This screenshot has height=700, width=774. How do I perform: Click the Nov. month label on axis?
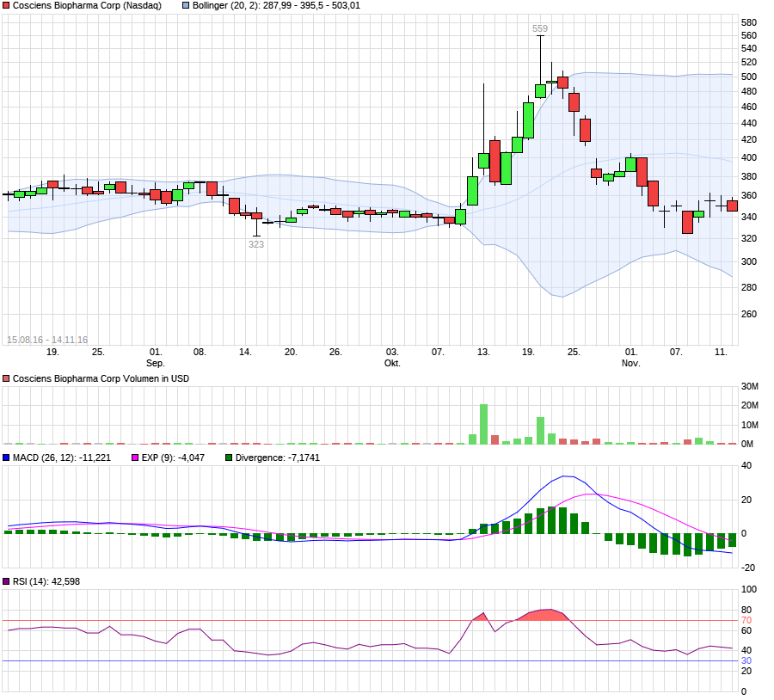(x=631, y=363)
